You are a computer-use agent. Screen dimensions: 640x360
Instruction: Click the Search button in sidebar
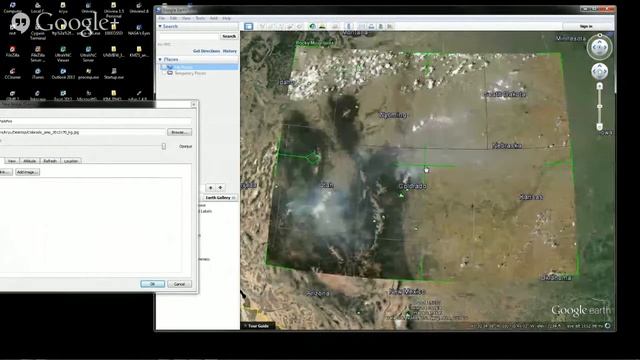click(229, 36)
